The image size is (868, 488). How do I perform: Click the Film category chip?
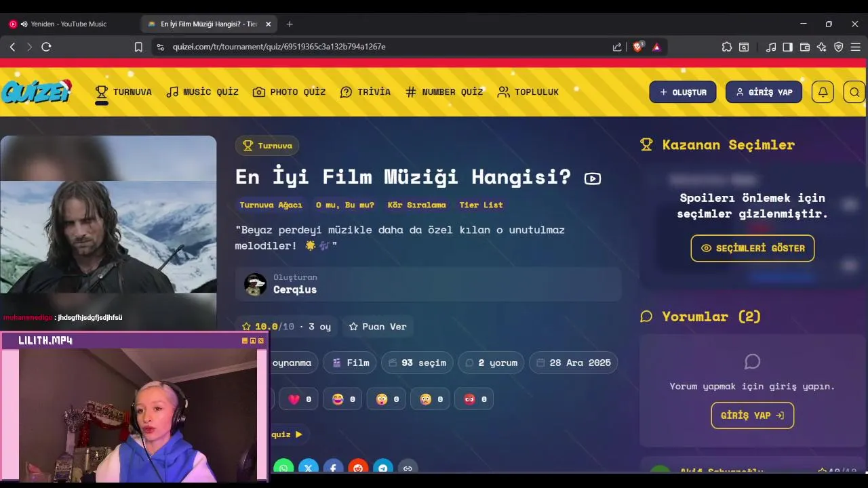point(351,363)
